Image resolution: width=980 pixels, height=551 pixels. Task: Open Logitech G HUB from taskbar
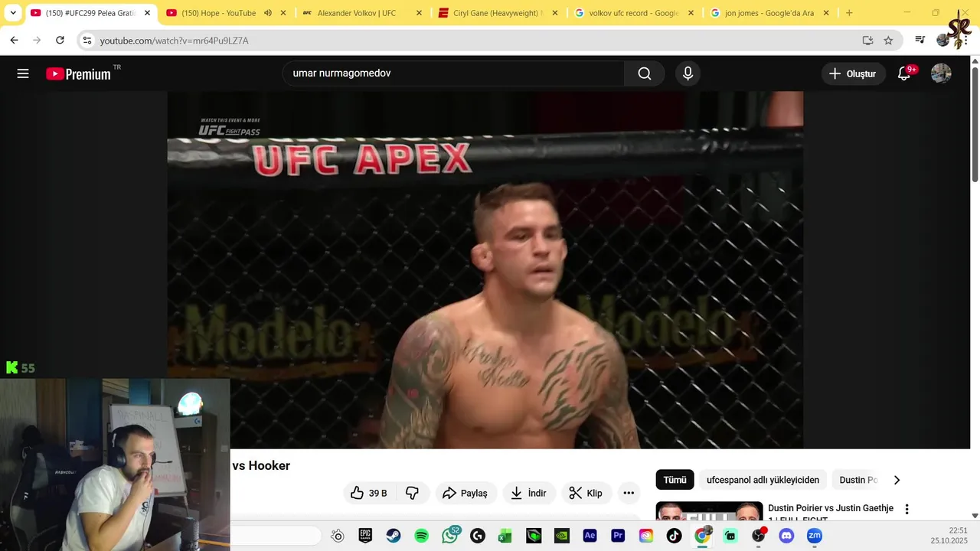click(x=478, y=536)
